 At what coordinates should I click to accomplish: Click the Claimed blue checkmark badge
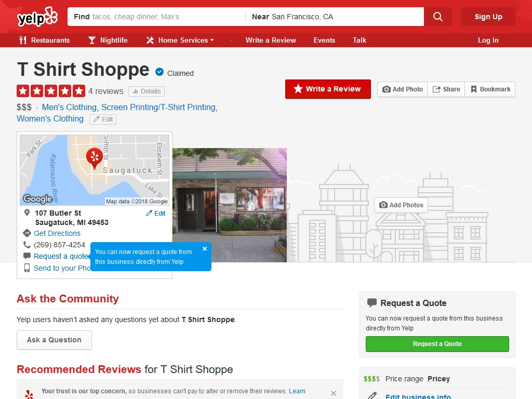point(159,72)
